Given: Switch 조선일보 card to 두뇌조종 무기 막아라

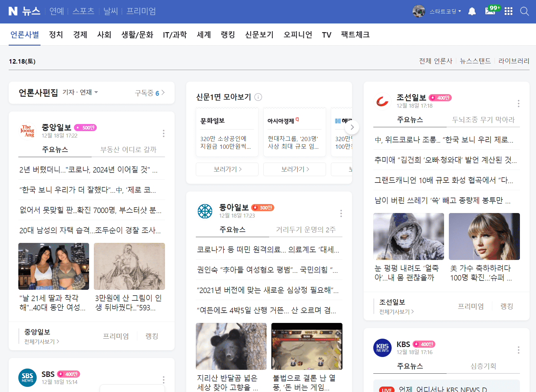Looking at the screenshot, I should (x=483, y=120).
